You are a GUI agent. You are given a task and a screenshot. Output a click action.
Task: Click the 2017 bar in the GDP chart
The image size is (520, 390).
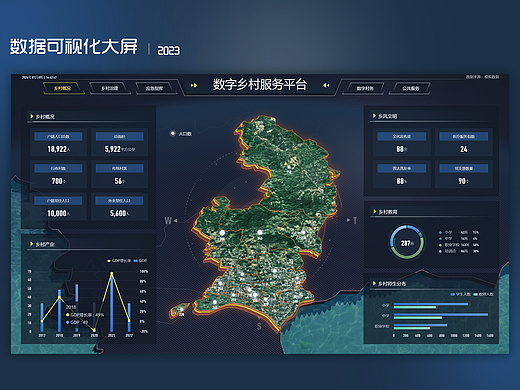pyautogui.click(x=42, y=317)
